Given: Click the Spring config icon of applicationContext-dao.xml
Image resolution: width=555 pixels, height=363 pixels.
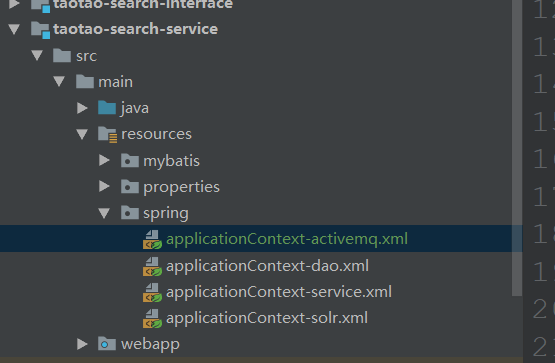Looking at the screenshot, I should tap(152, 266).
